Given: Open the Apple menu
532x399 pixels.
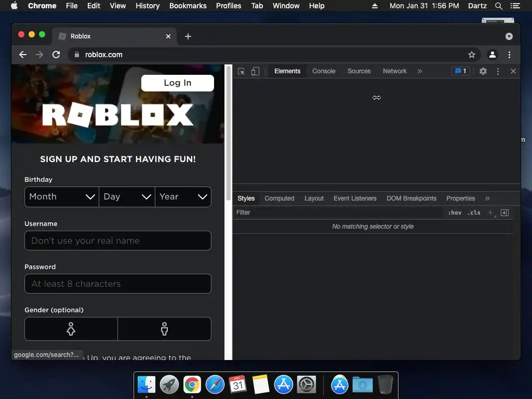Looking at the screenshot, I should (14, 6).
